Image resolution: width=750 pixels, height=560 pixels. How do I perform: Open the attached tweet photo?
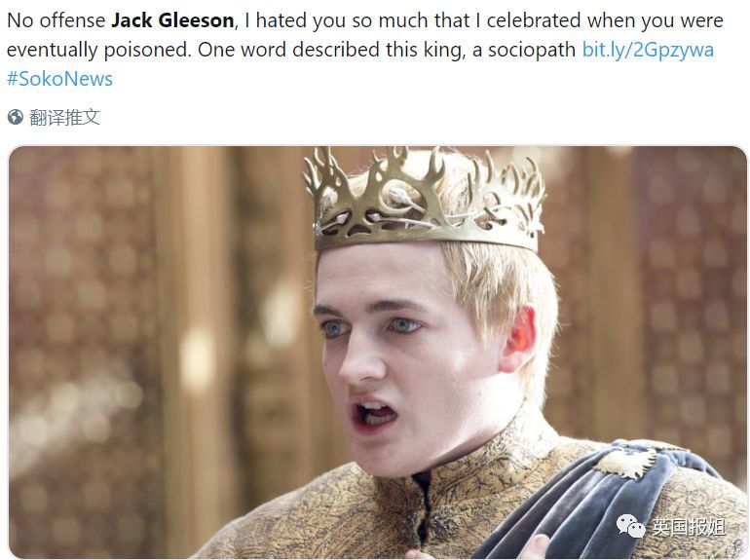377,353
